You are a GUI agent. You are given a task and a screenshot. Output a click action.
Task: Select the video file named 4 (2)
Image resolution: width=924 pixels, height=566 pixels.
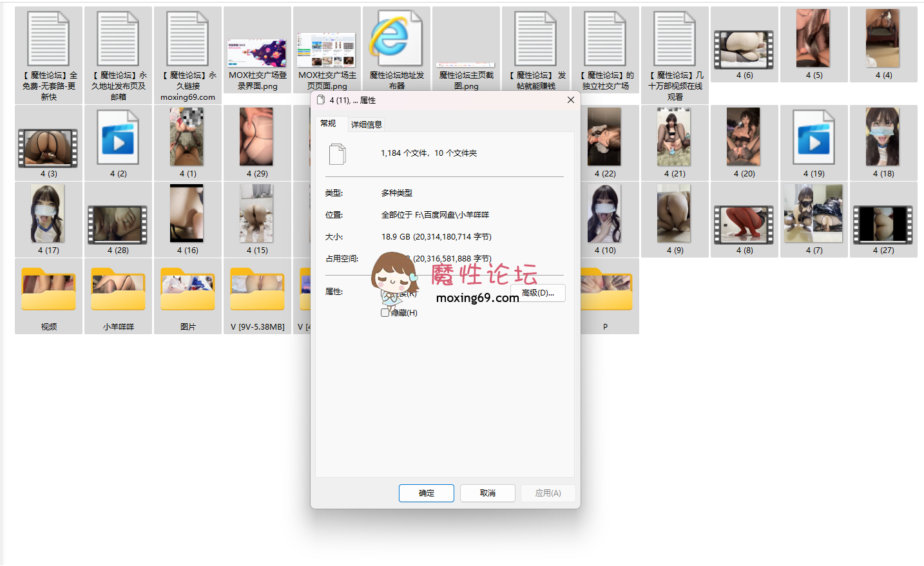click(118, 138)
